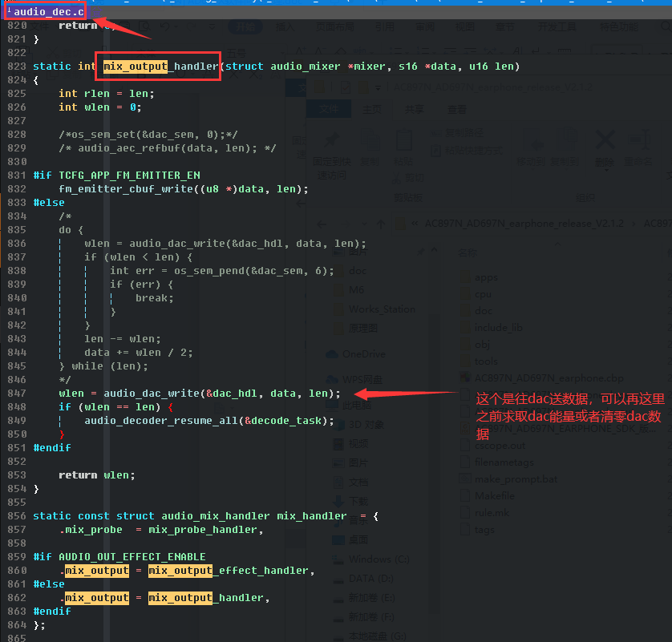The height and width of the screenshot is (642, 672).
Task: Go up one folder level in Explorer
Action: (x=380, y=224)
